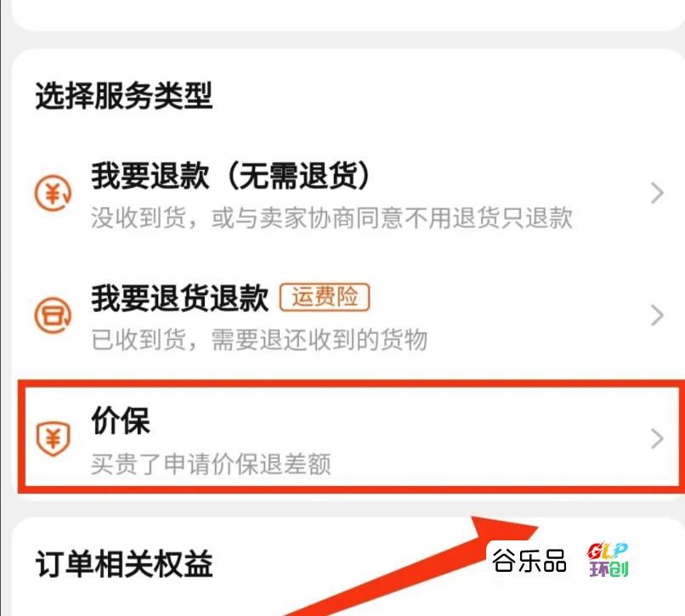Open chevron for 我要退款 option
The image size is (685, 616).
(x=657, y=193)
